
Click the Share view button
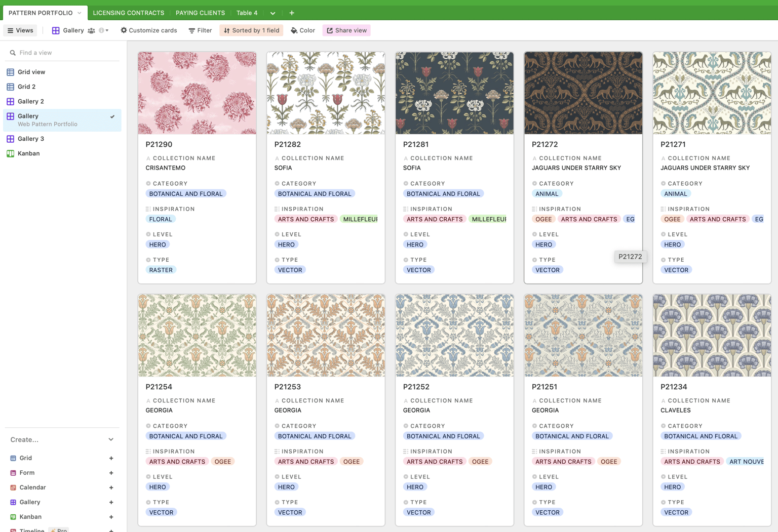tap(347, 30)
